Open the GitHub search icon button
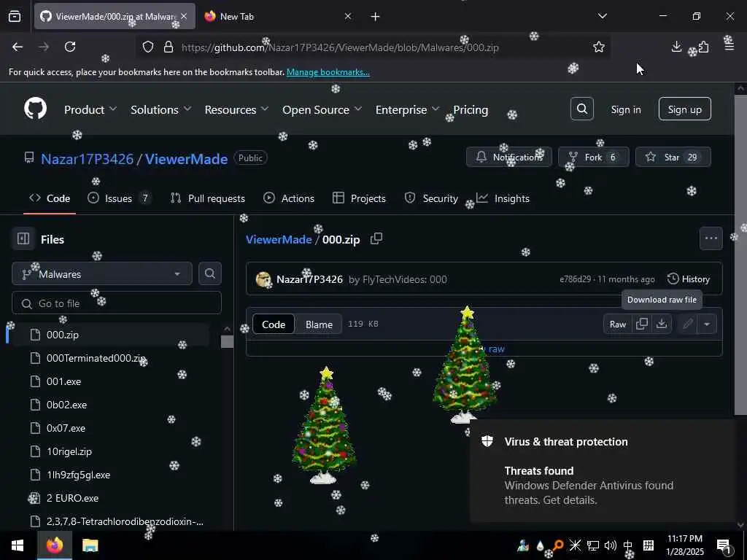The height and width of the screenshot is (560, 747). point(581,109)
